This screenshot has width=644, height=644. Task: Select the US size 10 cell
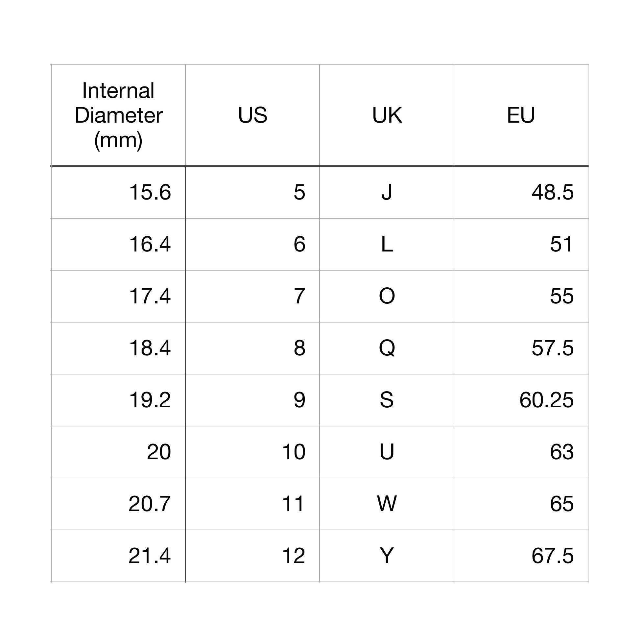click(x=293, y=452)
